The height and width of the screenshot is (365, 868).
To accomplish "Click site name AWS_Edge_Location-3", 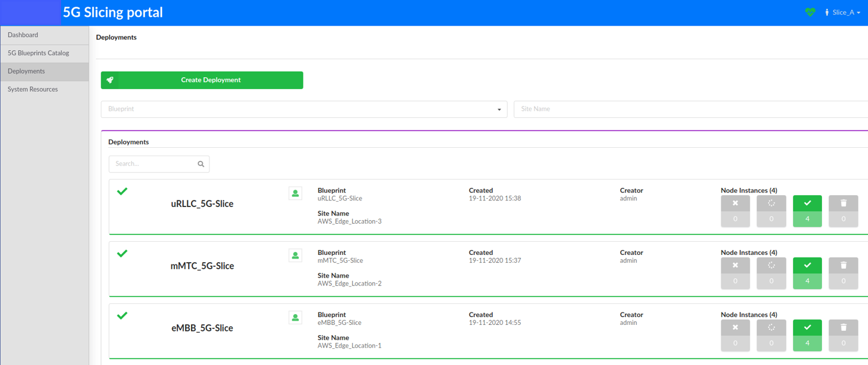I will pos(350,221).
